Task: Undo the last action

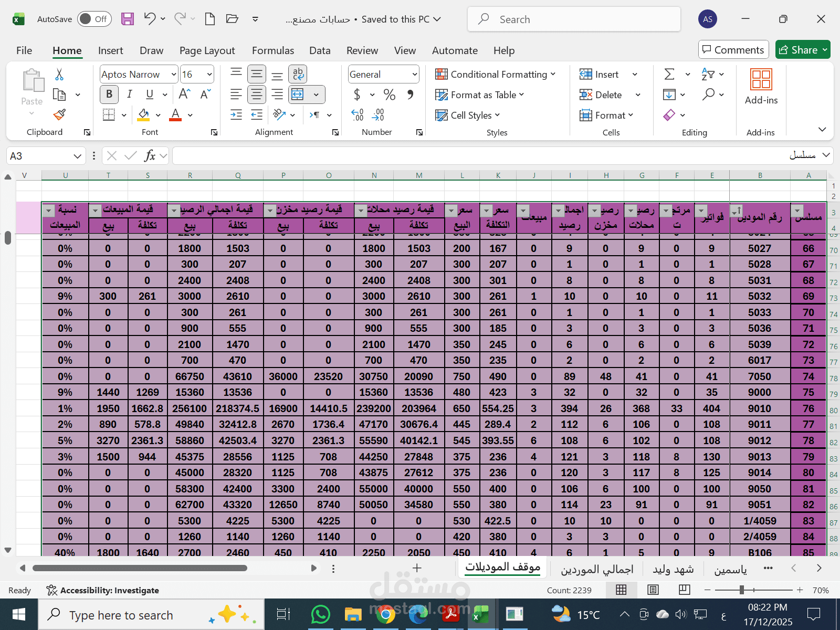Action: click(150, 19)
